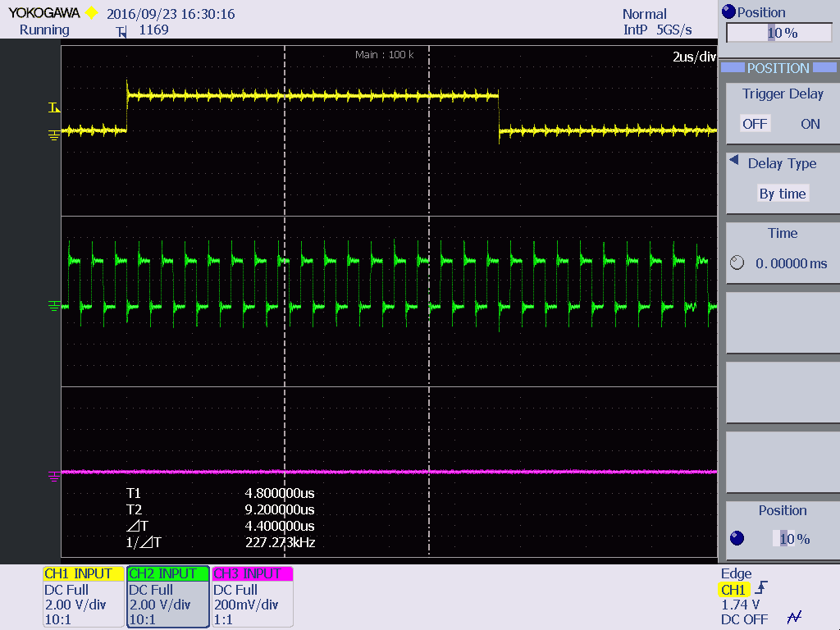The image size is (840, 630).
Task: Select the CH1 INPUT channel tab
Action: click(x=83, y=573)
